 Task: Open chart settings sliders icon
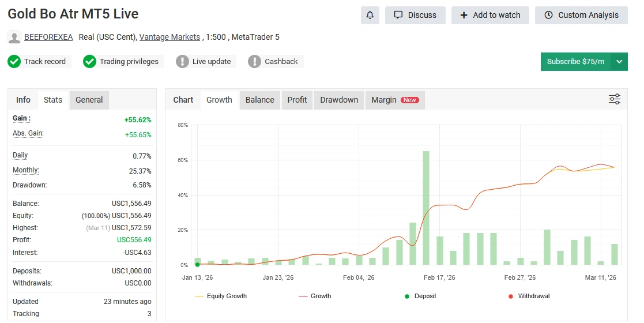tap(615, 99)
